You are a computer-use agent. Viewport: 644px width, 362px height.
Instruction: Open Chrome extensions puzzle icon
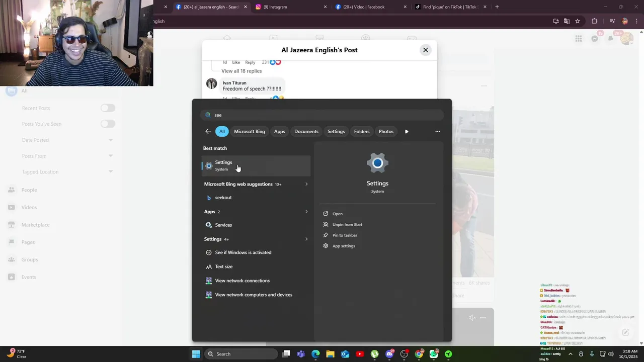pos(595,21)
